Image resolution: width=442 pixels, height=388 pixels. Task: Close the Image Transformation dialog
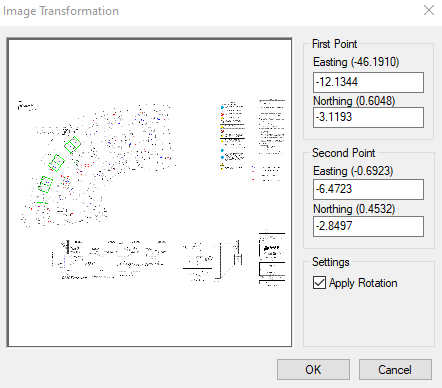tap(429, 10)
